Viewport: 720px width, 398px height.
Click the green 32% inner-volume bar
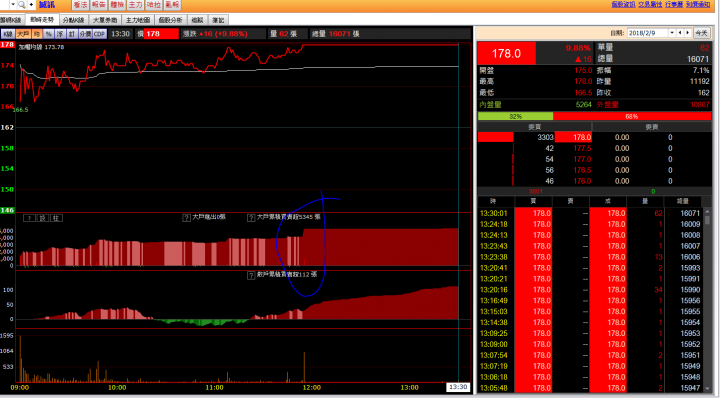click(x=515, y=116)
